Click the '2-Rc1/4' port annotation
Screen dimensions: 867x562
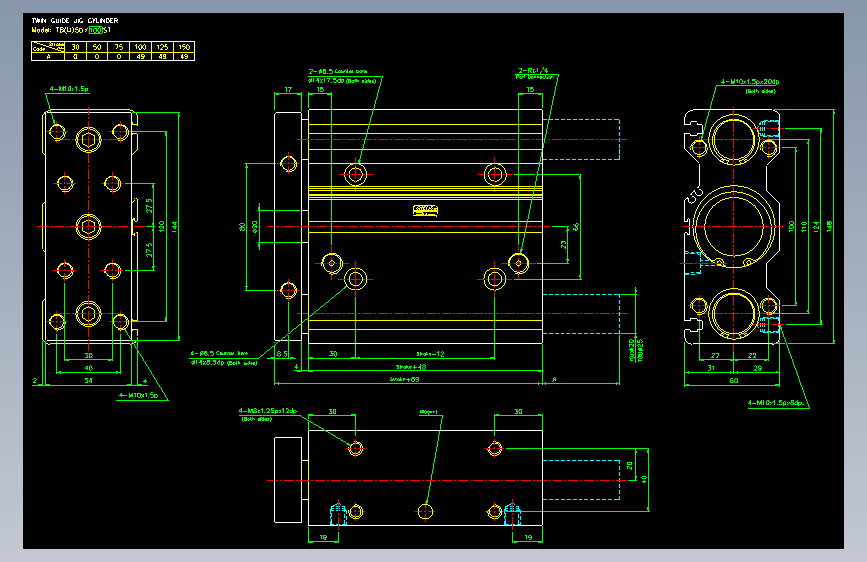[533, 71]
